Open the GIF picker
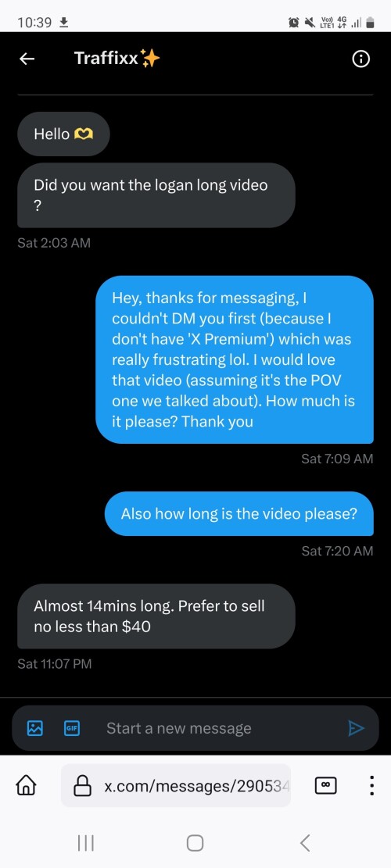 (72, 728)
